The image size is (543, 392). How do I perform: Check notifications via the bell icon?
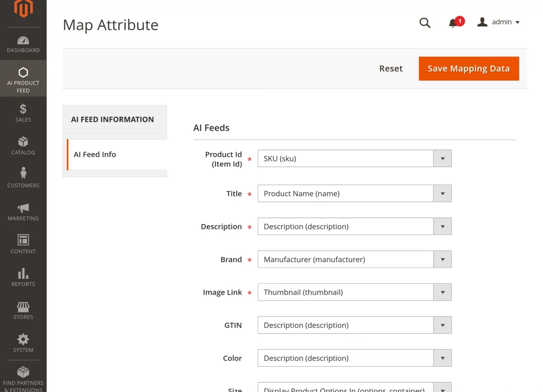454,22
